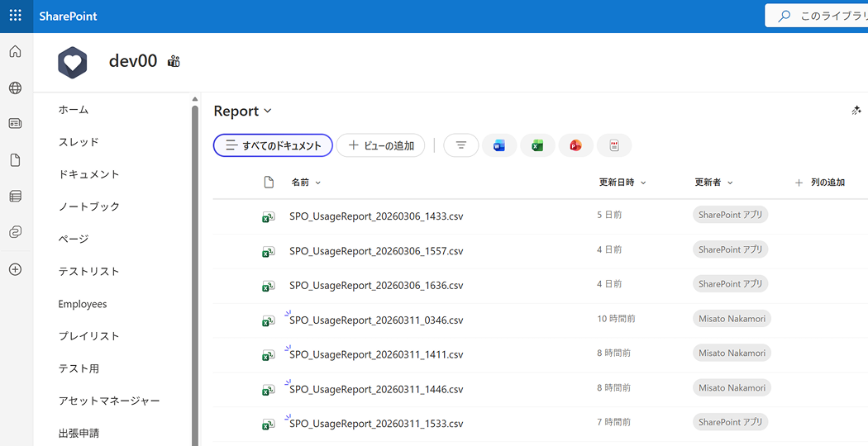Click the Word file filter icon
Image resolution: width=868 pixels, height=446 pixels.
click(x=499, y=145)
